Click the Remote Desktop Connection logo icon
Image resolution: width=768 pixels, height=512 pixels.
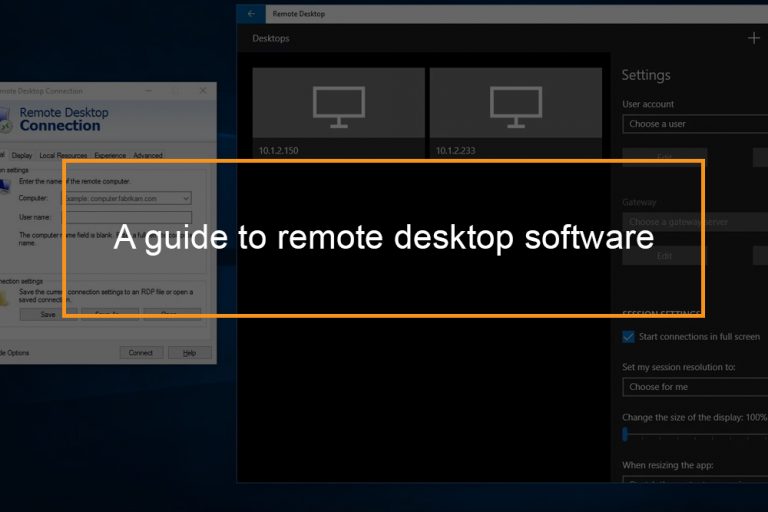tap(5, 119)
